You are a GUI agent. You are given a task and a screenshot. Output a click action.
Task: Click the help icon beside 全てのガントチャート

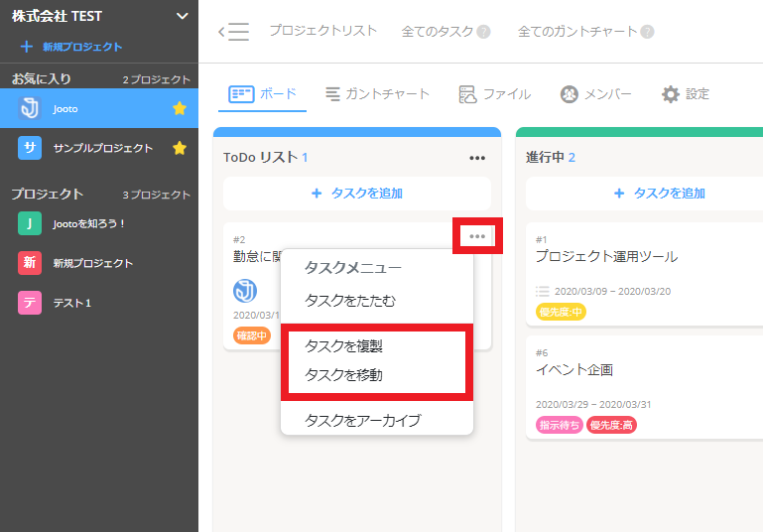(x=647, y=32)
